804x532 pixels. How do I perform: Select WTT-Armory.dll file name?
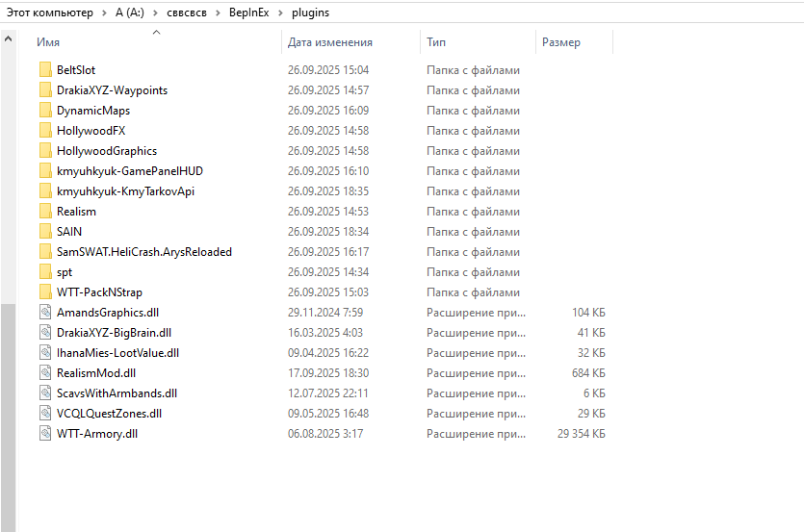click(97, 434)
